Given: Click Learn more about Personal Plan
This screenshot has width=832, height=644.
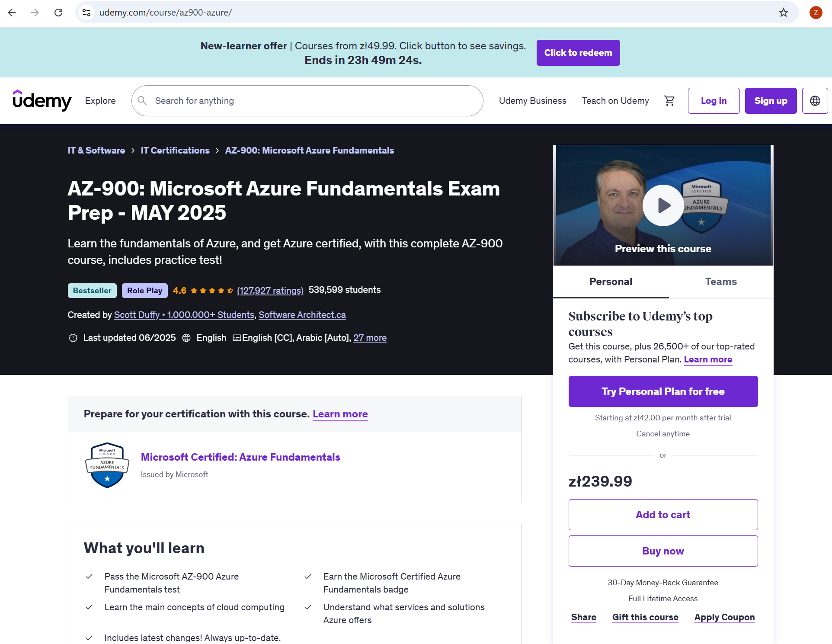Looking at the screenshot, I should click(x=708, y=359).
